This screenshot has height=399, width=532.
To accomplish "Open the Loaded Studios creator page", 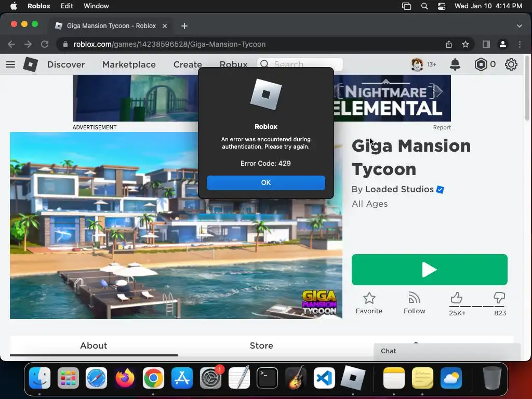I will coord(400,189).
